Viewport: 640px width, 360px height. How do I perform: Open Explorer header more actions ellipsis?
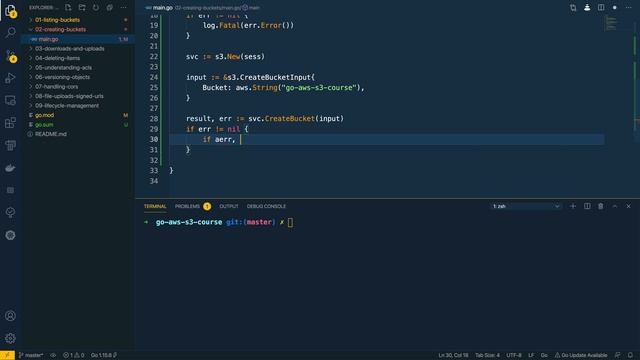click(123, 7)
